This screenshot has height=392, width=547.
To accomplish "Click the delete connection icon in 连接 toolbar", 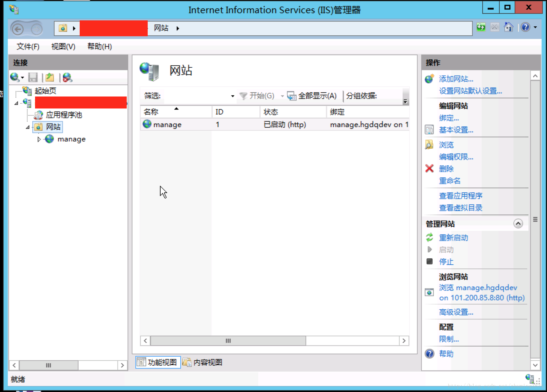I will (x=67, y=77).
